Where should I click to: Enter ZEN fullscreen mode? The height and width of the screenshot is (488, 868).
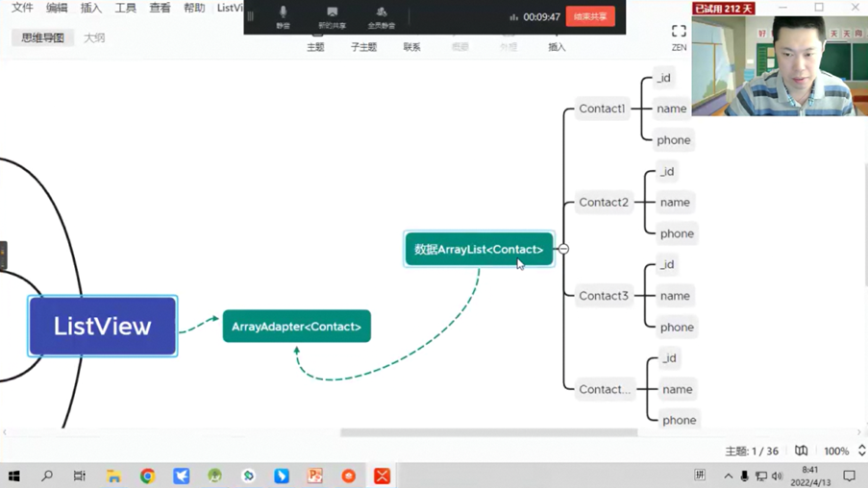click(x=679, y=37)
